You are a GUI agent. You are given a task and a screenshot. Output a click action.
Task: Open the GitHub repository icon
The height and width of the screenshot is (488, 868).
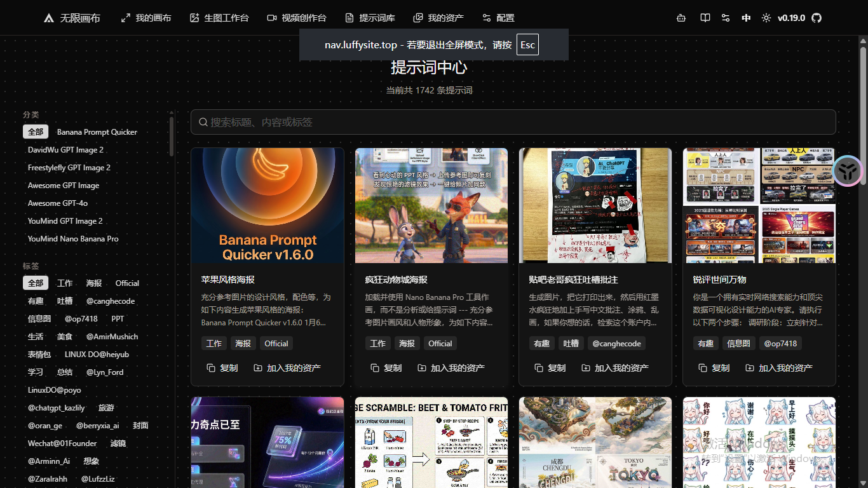(x=817, y=18)
